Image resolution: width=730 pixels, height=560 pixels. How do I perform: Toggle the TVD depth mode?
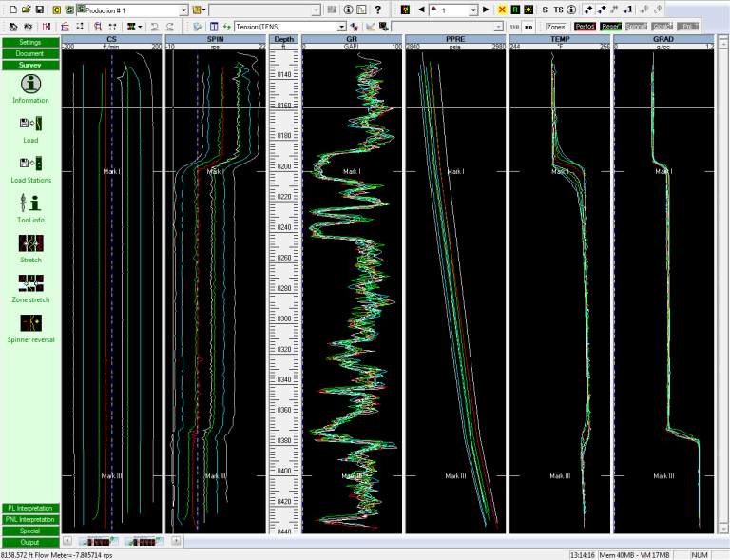tap(514, 27)
